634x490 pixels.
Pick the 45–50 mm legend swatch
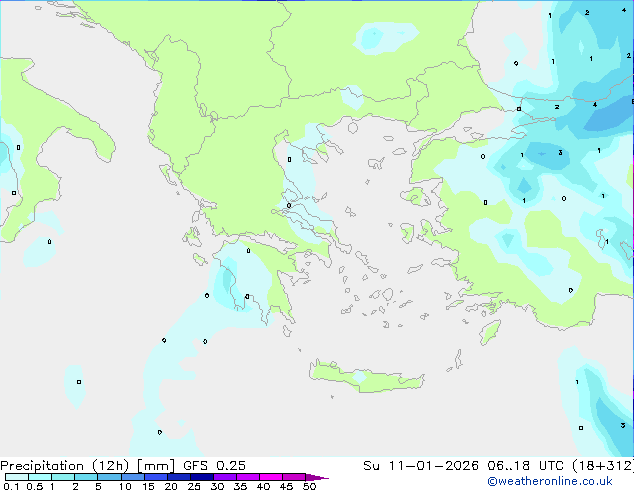294,477
